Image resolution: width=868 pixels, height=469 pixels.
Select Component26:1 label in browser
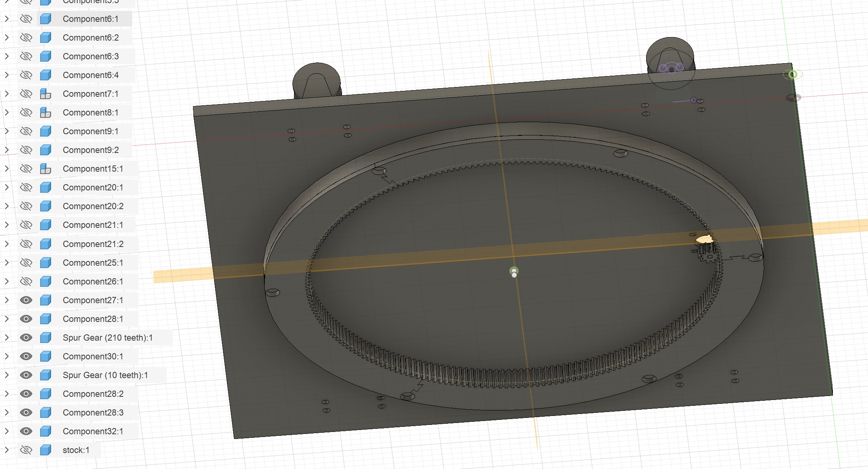(93, 281)
